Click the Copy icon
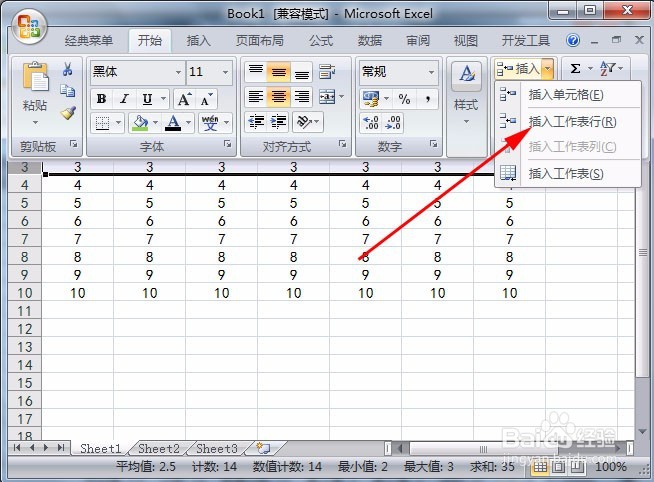The image size is (654, 482). pyautogui.click(x=67, y=90)
